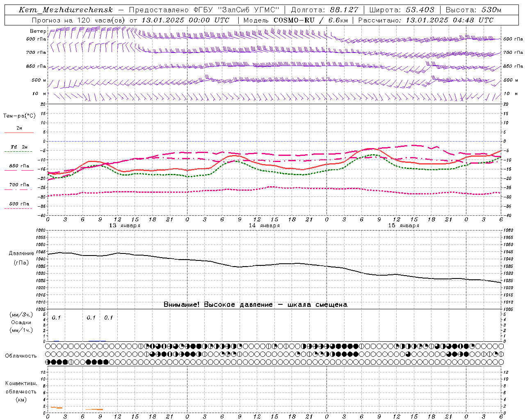
Task: Click the 'Высота: 530м' elevation text
Action: point(473,10)
